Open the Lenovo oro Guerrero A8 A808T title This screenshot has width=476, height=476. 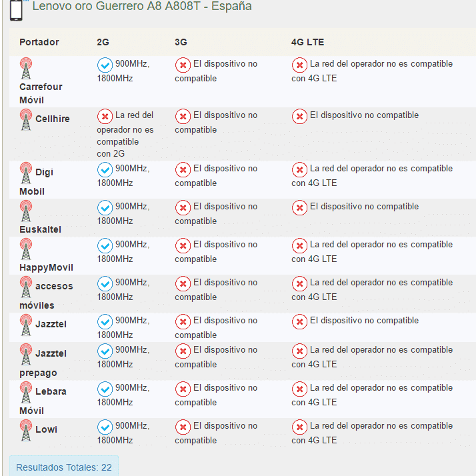[x=142, y=6]
